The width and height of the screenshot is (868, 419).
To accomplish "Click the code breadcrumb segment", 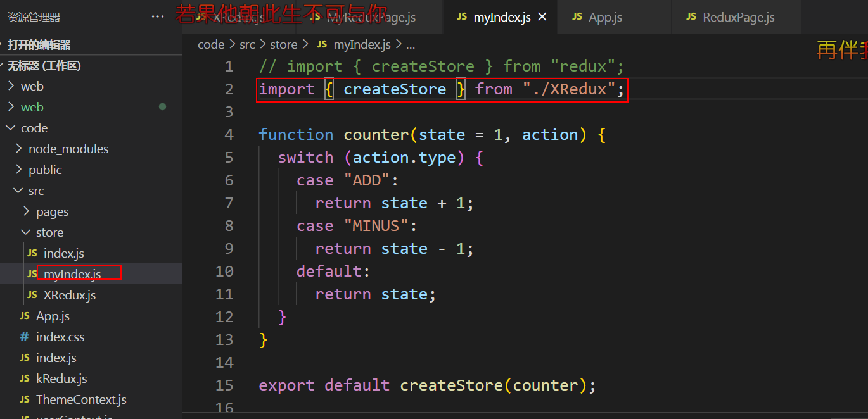I will pyautogui.click(x=211, y=44).
